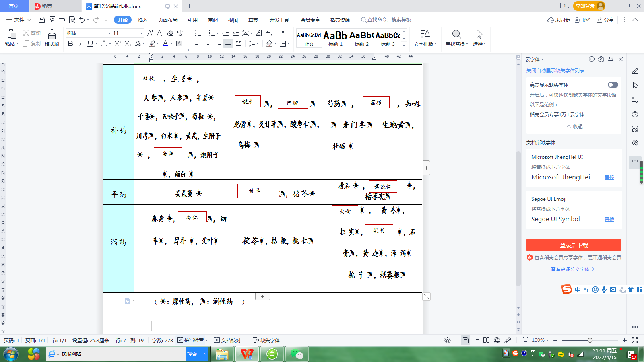The height and width of the screenshot is (362, 644).
Task: Decrease paragraph indent
Action: 225,33
